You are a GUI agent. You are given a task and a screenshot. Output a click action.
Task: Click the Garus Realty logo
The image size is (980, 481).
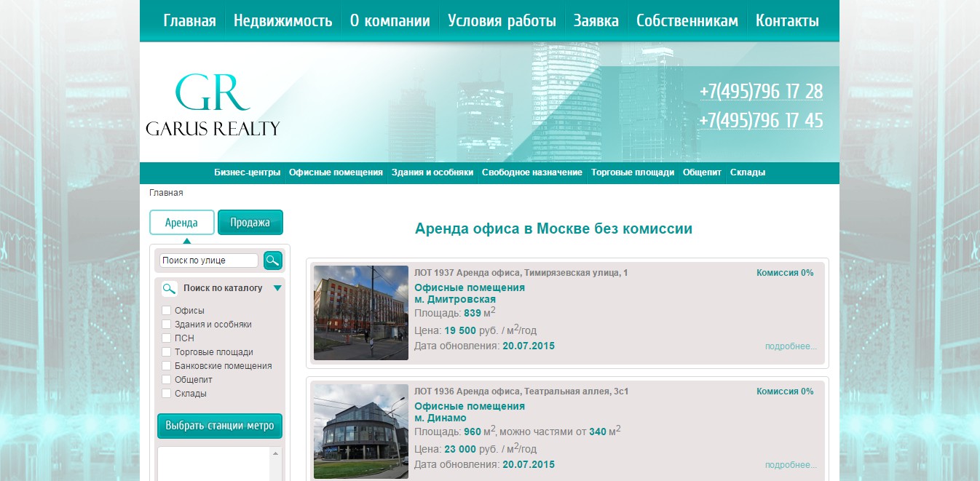[213, 104]
